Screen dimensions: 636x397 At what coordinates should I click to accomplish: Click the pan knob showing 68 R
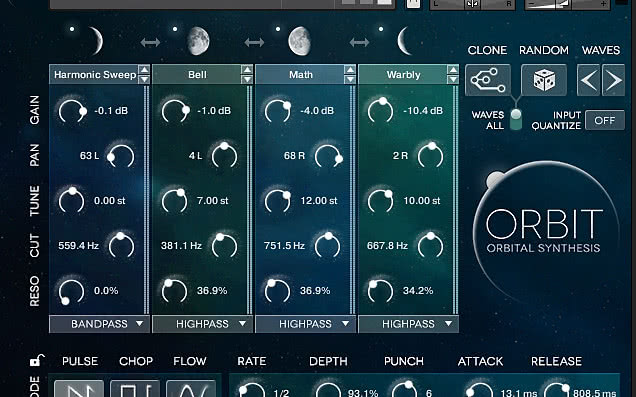click(x=328, y=156)
